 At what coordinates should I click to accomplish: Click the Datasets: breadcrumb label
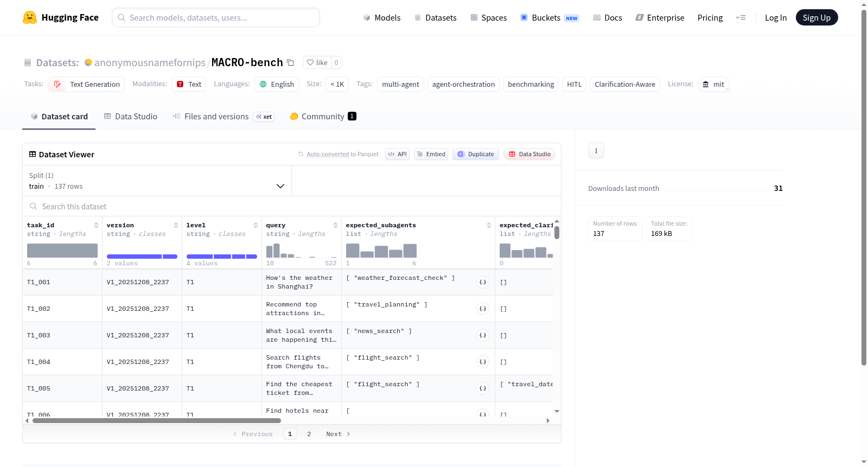(58, 62)
